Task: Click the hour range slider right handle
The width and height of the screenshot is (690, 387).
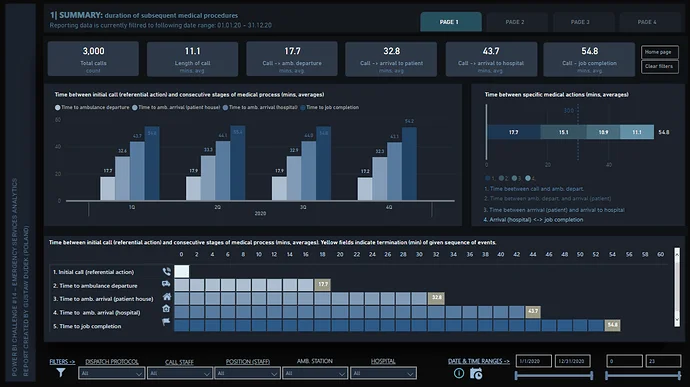Action: click(x=680, y=376)
